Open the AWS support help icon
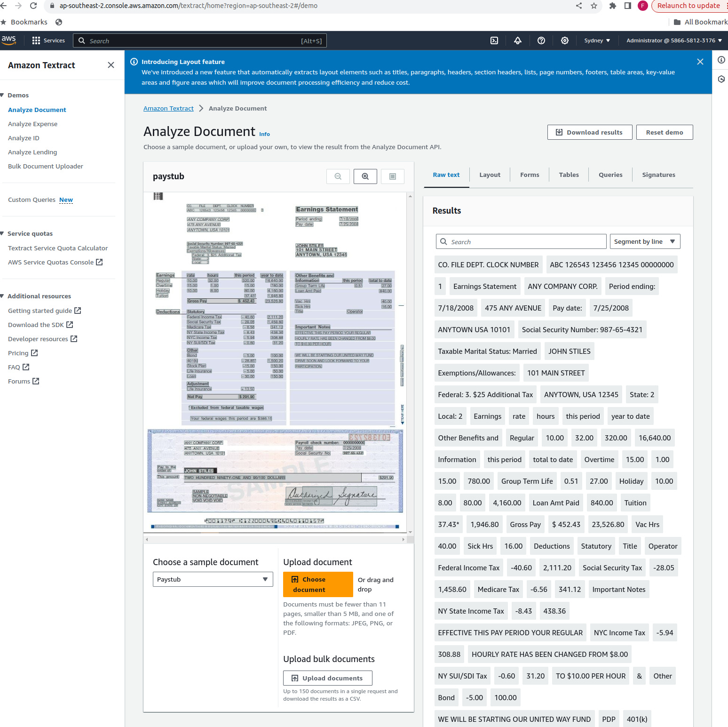 pyautogui.click(x=541, y=40)
